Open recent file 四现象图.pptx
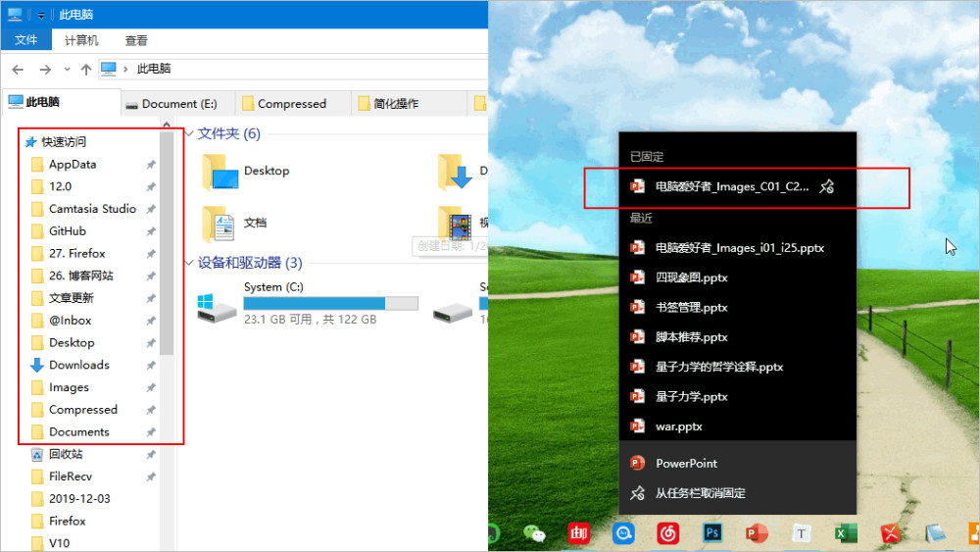Viewport: 980px width, 552px height. (738, 277)
